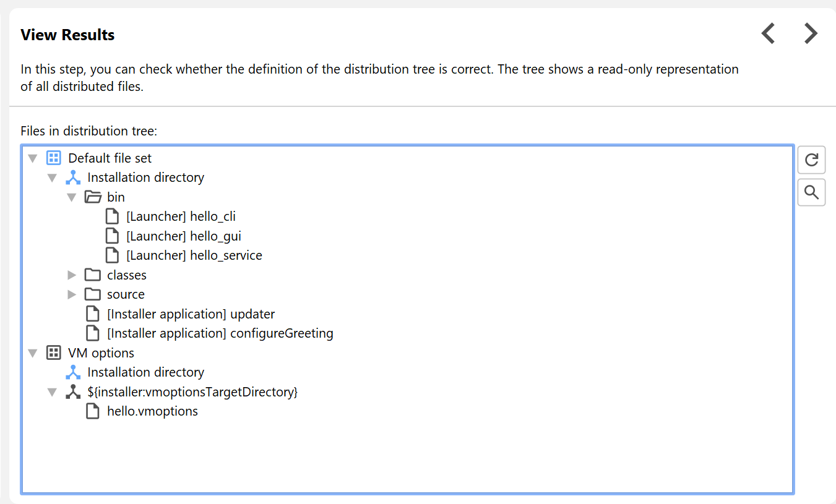Image resolution: width=836 pixels, height=504 pixels.
Task: Select the hello.vmoptions file
Action: point(152,411)
